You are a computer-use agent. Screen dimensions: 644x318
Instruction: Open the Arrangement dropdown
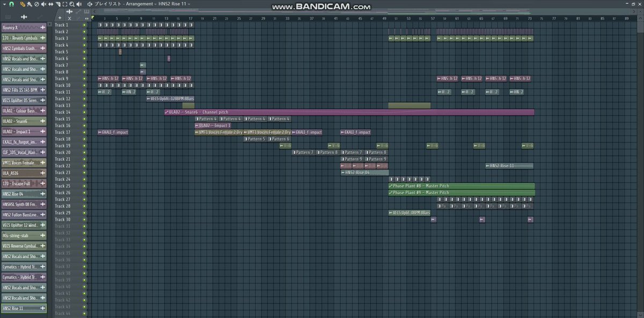pyautogui.click(x=141, y=4)
